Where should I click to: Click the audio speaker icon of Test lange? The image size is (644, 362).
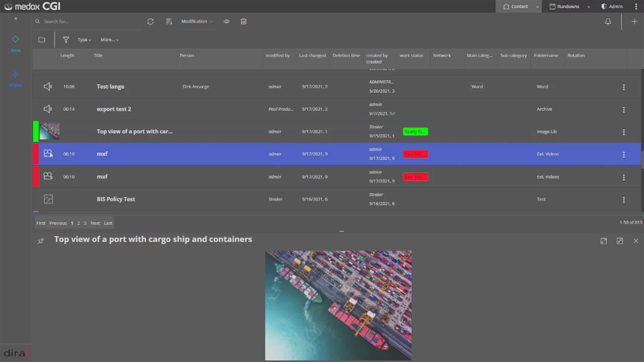48,86
